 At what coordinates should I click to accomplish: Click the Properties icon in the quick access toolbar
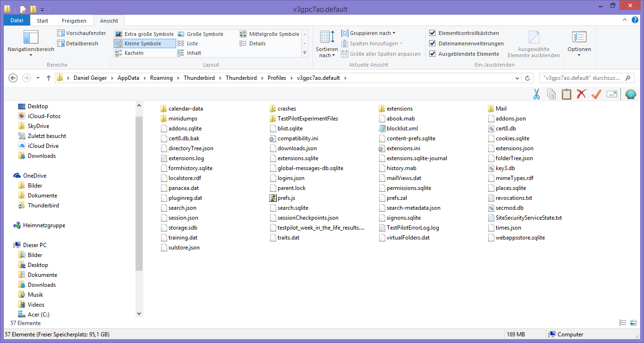point(23,9)
